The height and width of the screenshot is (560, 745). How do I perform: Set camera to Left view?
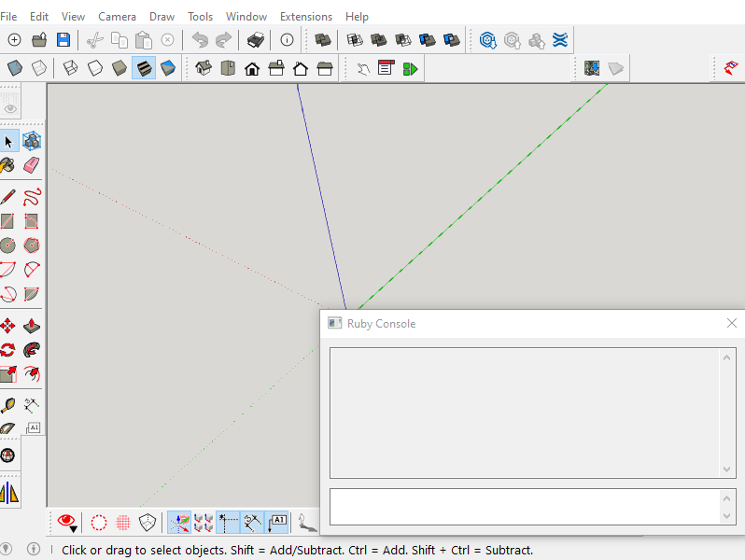pos(325,69)
